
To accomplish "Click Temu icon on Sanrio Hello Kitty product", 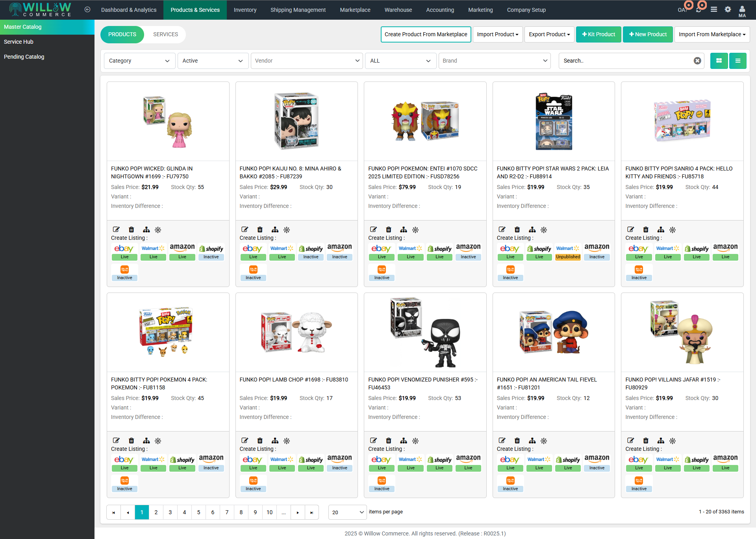I will click(639, 270).
